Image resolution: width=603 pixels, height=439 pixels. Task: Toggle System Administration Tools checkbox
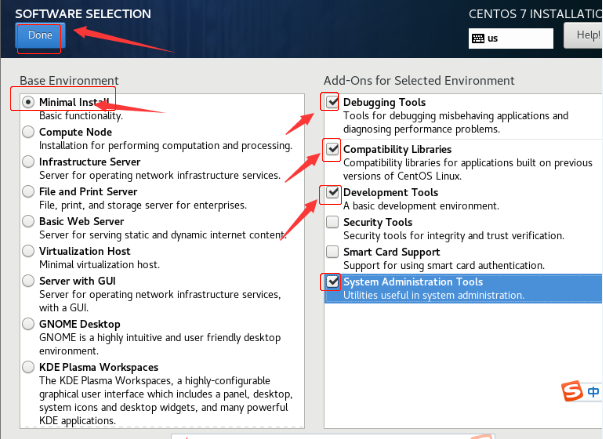332,282
